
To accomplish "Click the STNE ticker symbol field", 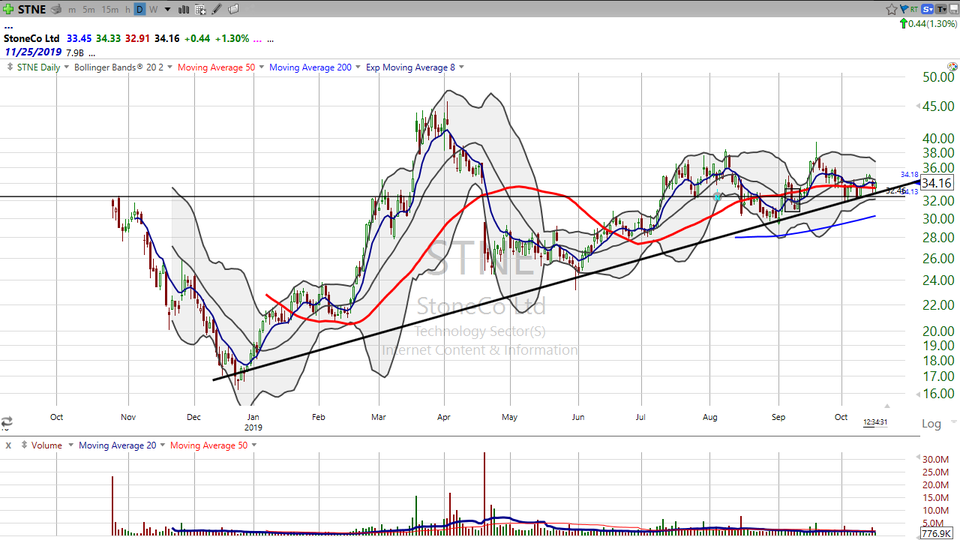I will [x=32, y=9].
